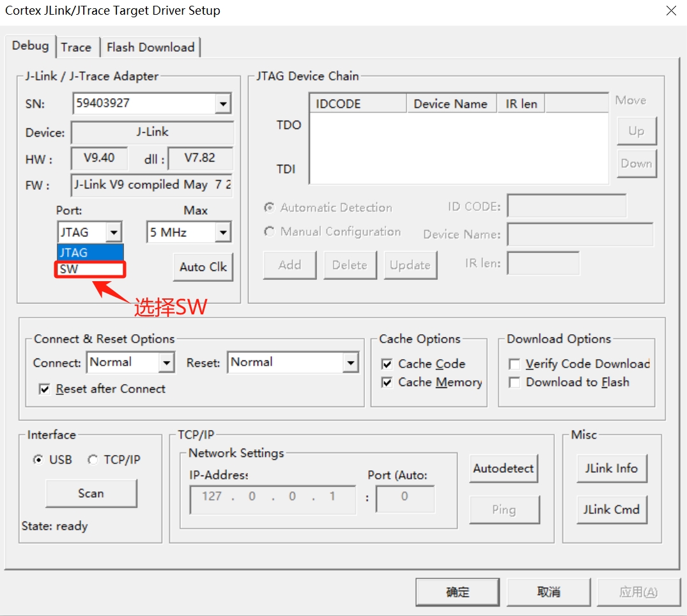
Task: Choose the USB interface radio button
Action: (38, 460)
